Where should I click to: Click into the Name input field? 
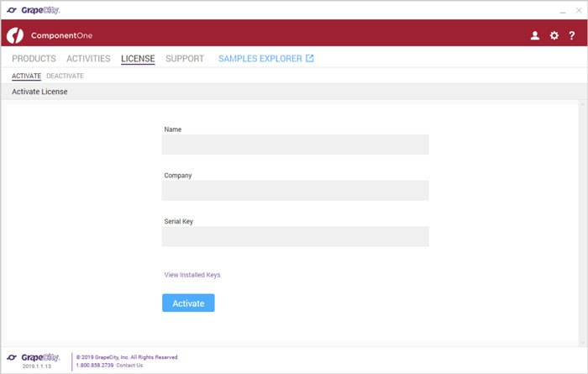[295, 145]
